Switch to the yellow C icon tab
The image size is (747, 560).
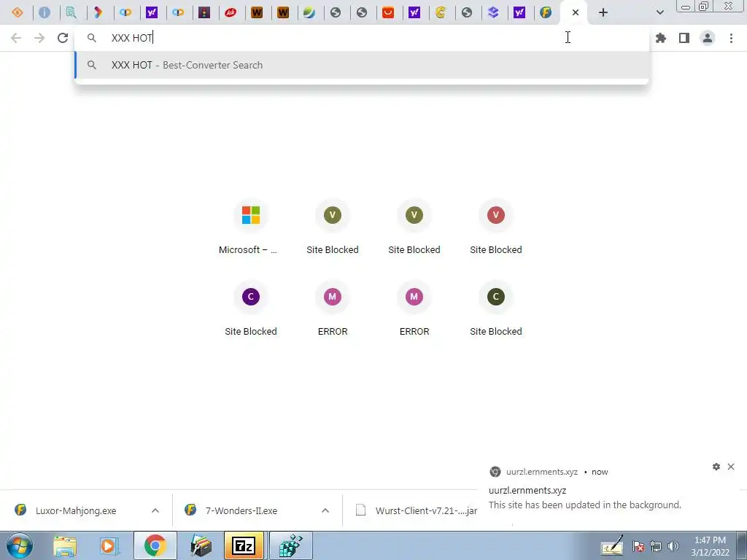[x=441, y=12]
